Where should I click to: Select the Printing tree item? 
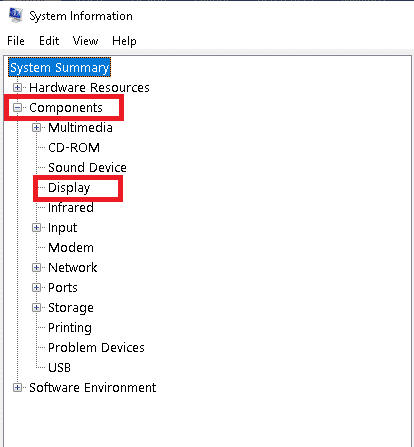[x=70, y=328]
